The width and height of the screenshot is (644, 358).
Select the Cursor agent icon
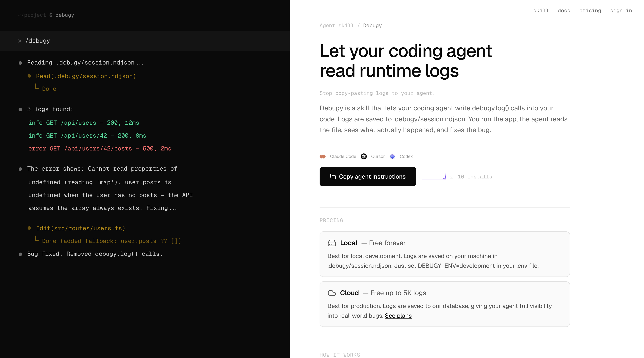364,156
